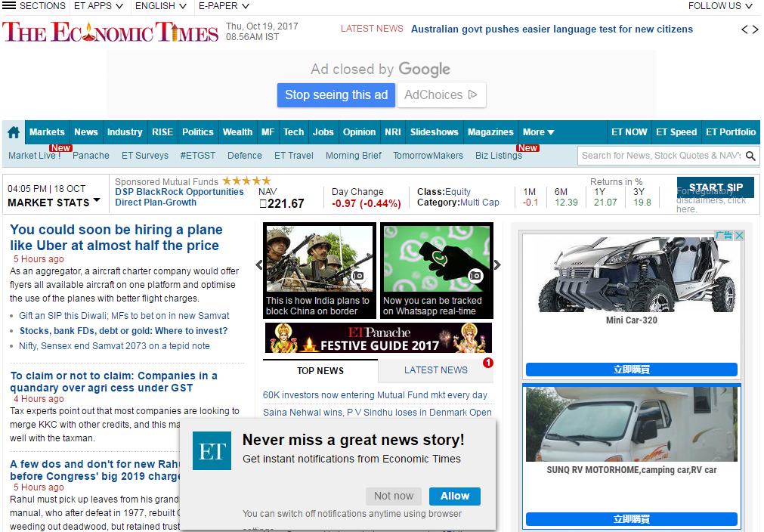Open the Markets menu item
Image resolution: width=764 pixels, height=532 pixels.
click(x=47, y=132)
